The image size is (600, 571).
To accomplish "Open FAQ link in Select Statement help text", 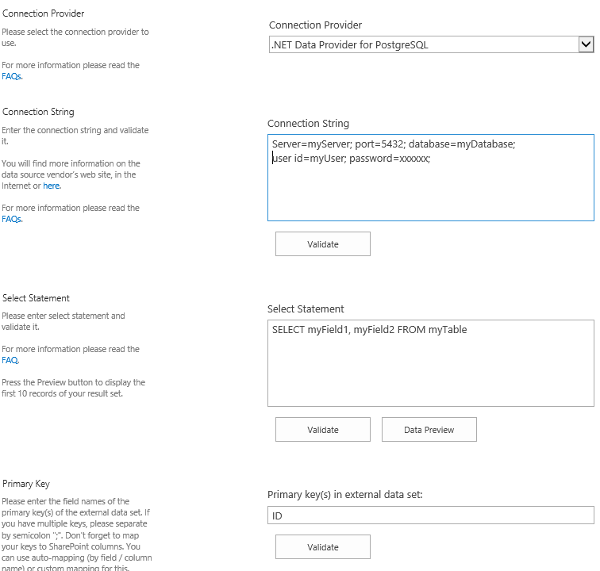I will click(10, 360).
